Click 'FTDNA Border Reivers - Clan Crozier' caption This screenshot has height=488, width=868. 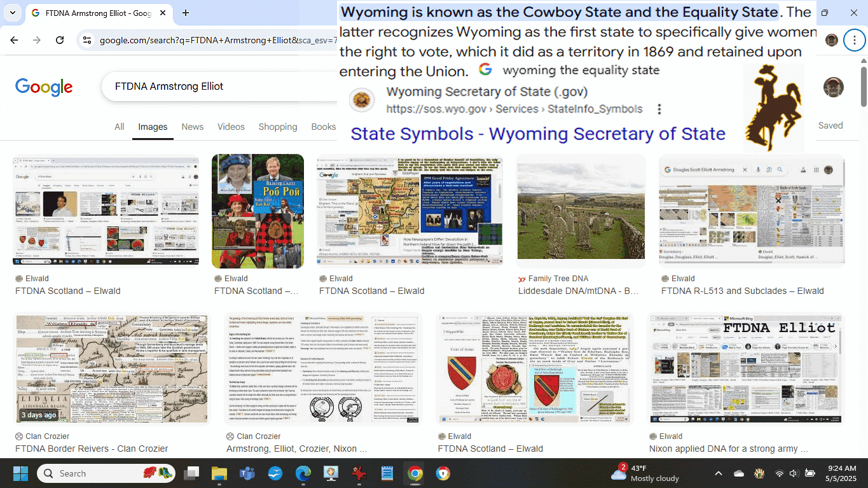click(92, 449)
